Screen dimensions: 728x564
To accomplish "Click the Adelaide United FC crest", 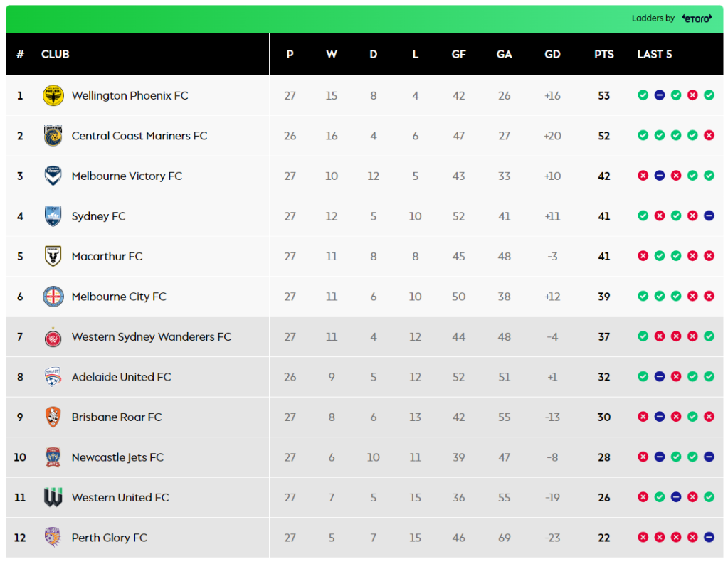I will pyautogui.click(x=53, y=377).
